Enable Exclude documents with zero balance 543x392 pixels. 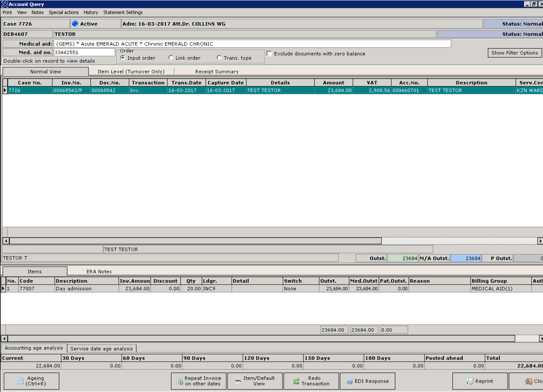[268, 53]
